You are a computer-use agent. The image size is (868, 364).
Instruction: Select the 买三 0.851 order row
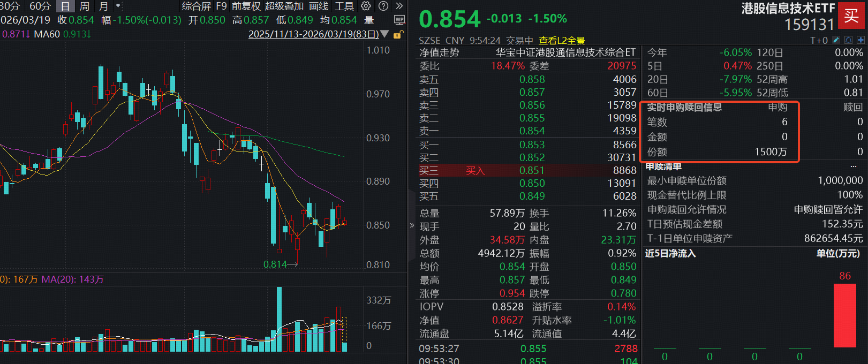coord(527,171)
